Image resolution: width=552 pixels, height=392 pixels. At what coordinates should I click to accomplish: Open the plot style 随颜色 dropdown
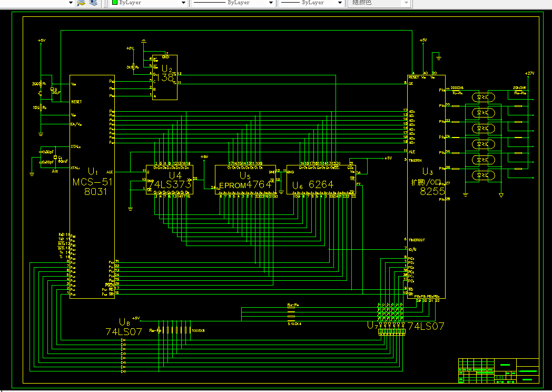[406, 3]
